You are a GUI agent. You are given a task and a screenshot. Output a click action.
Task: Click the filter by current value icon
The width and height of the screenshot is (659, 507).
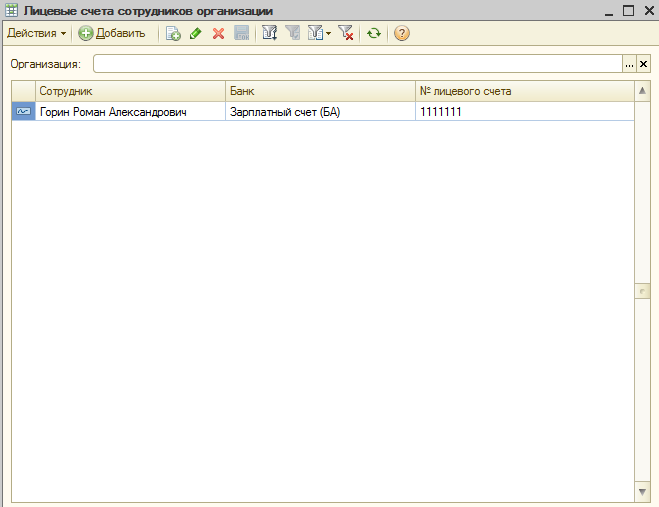point(293,33)
